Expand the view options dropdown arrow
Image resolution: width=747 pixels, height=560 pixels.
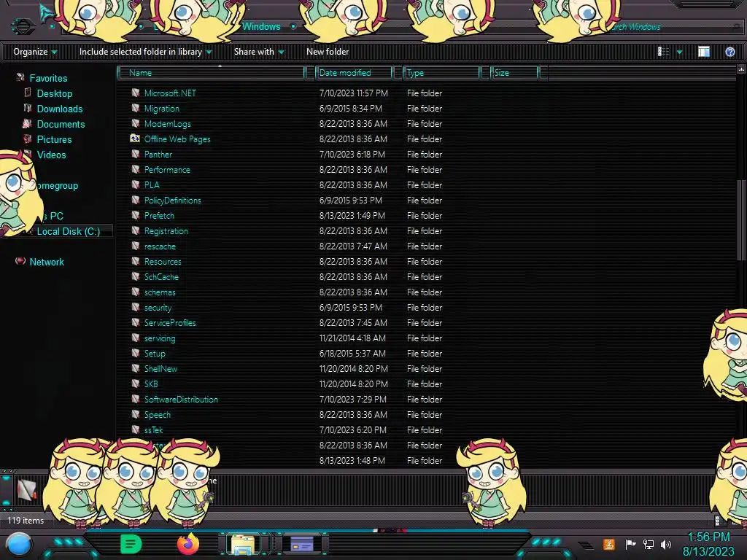click(x=679, y=52)
